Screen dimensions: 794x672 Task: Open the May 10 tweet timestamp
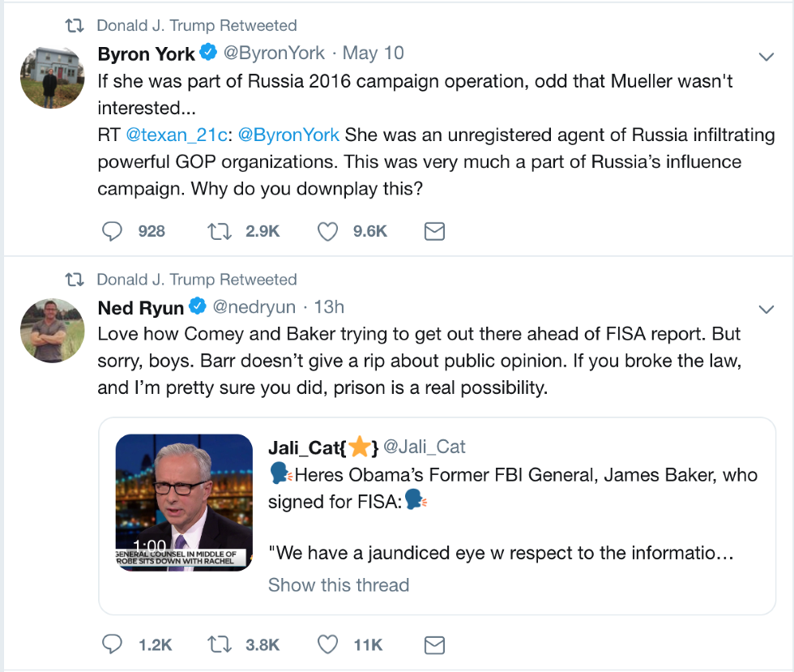click(x=373, y=54)
